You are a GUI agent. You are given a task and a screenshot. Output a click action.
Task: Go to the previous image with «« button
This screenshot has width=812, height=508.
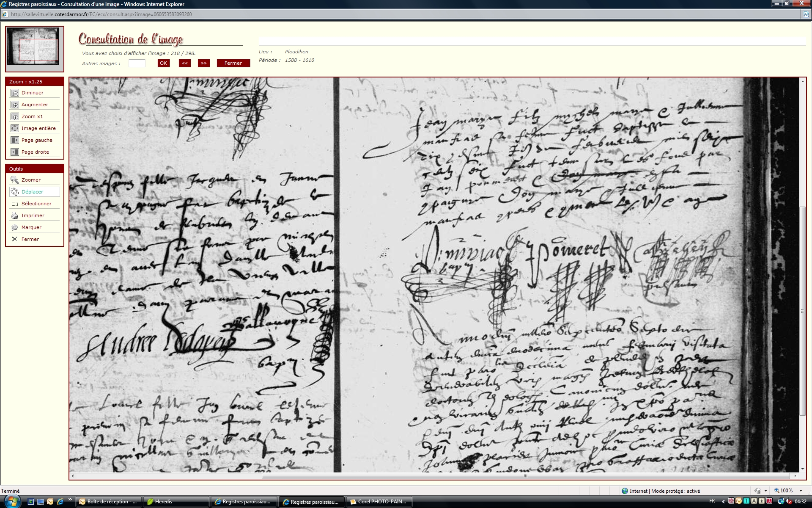click(x=184, y=63)
